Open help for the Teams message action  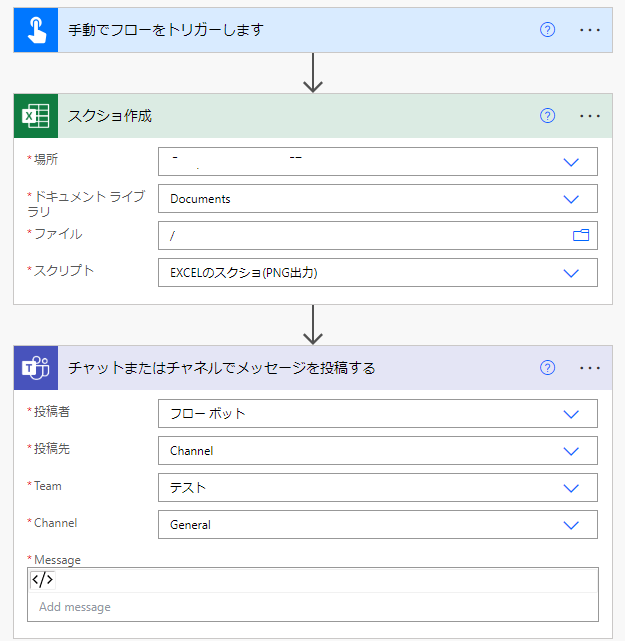click(547, 368)
